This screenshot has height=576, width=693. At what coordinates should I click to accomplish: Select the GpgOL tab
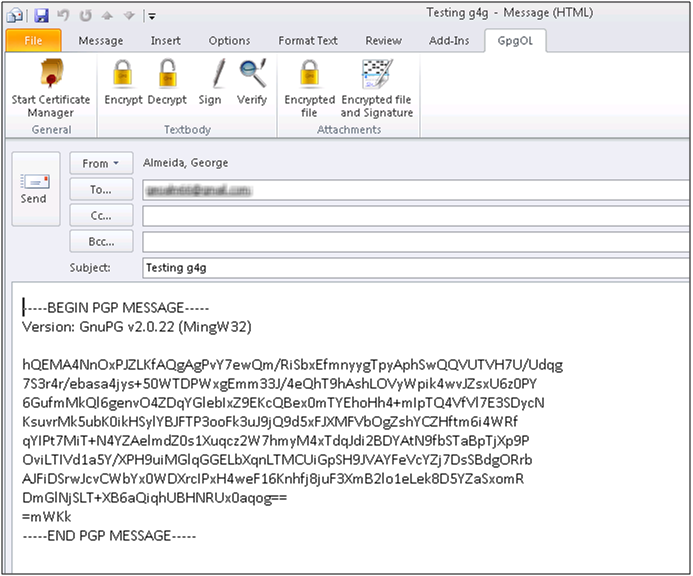click(x=515, y=41)
